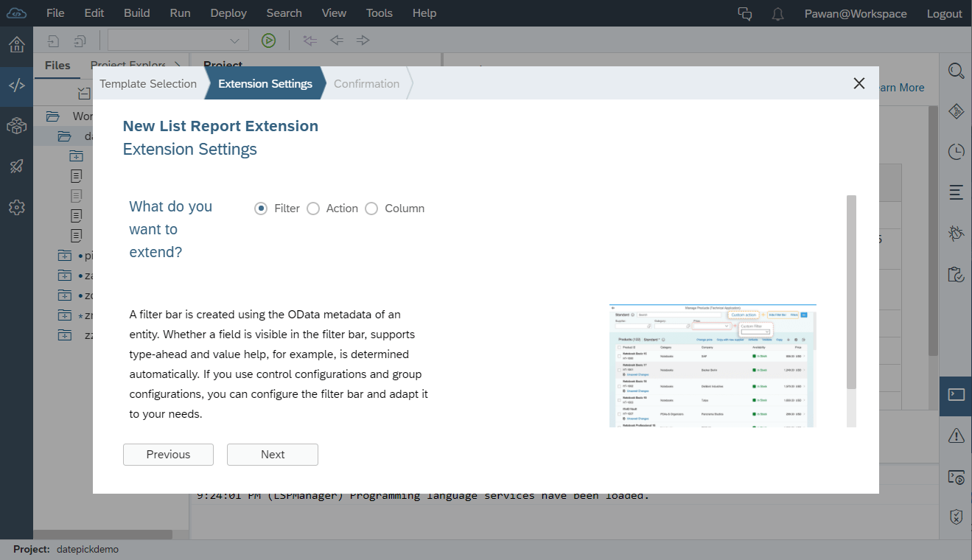Open the debugger panel via the bug icon
Viewport: 972px width, 560px height.
[955, 233]
